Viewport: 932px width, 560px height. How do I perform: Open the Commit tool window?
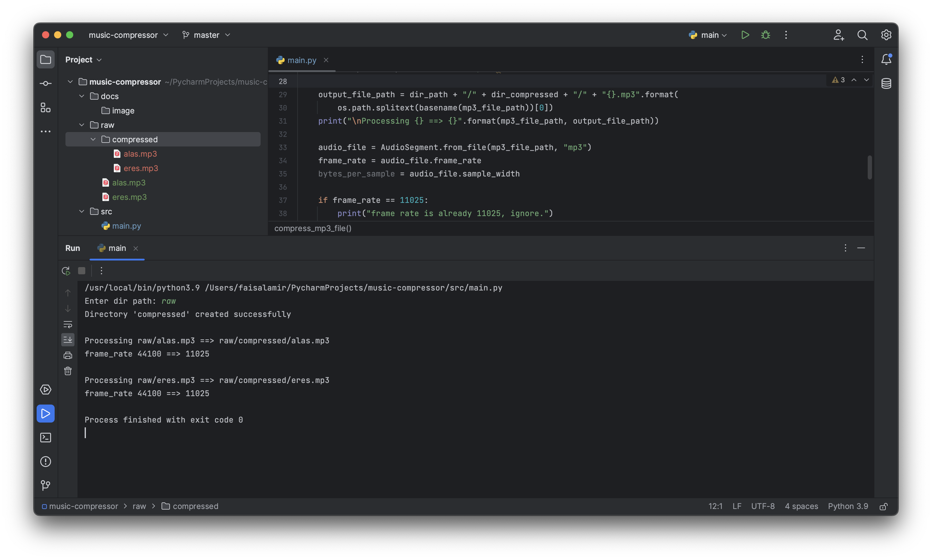coord(45,83)
